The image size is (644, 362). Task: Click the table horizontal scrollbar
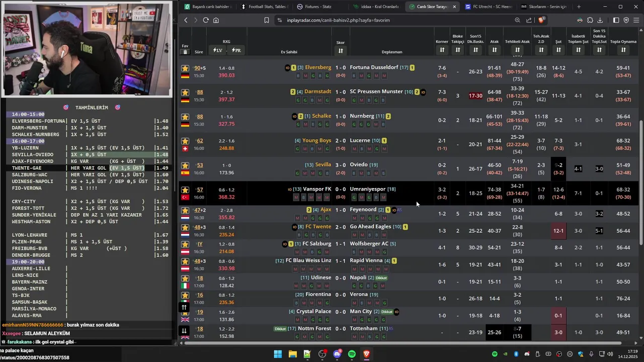click(403, 343)
